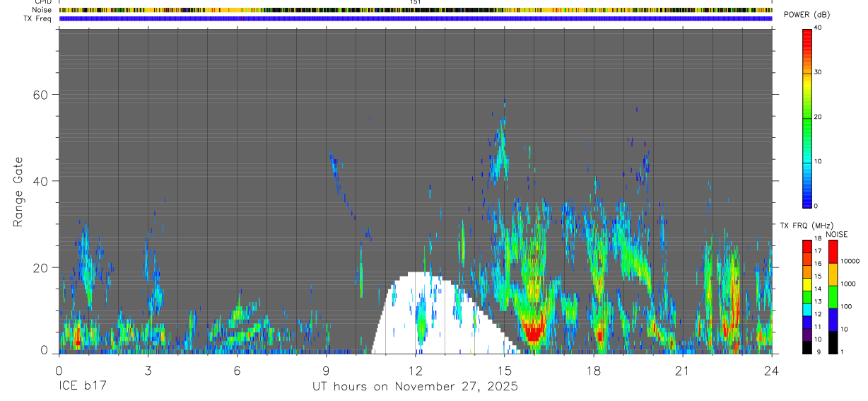Viewport: 868px width, 401px height.
Task: Click the 18 tick on UT hours axis
Action: click(593, 371)
